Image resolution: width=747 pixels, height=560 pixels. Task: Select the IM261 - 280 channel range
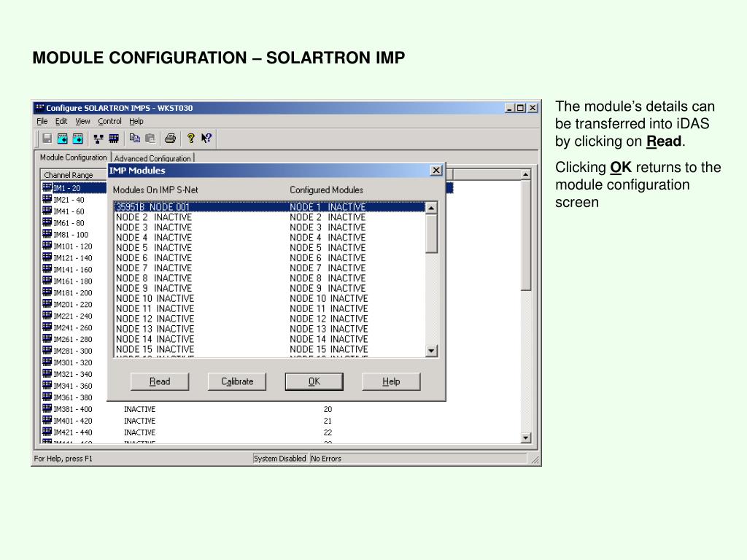(x=72, y=339)
